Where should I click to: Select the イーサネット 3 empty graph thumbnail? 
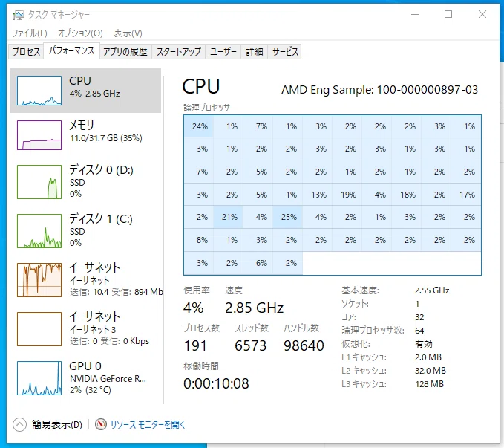[39, 329]
